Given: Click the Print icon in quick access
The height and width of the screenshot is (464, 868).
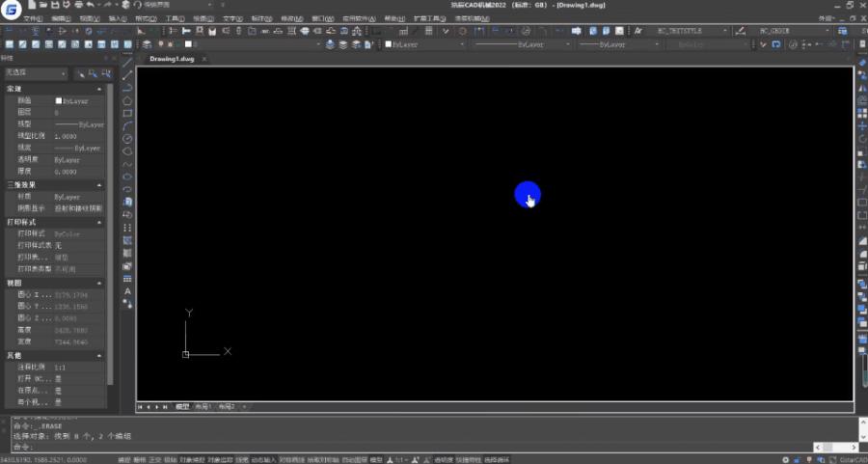Looking at the screenshot, I should tap(78, 5).
